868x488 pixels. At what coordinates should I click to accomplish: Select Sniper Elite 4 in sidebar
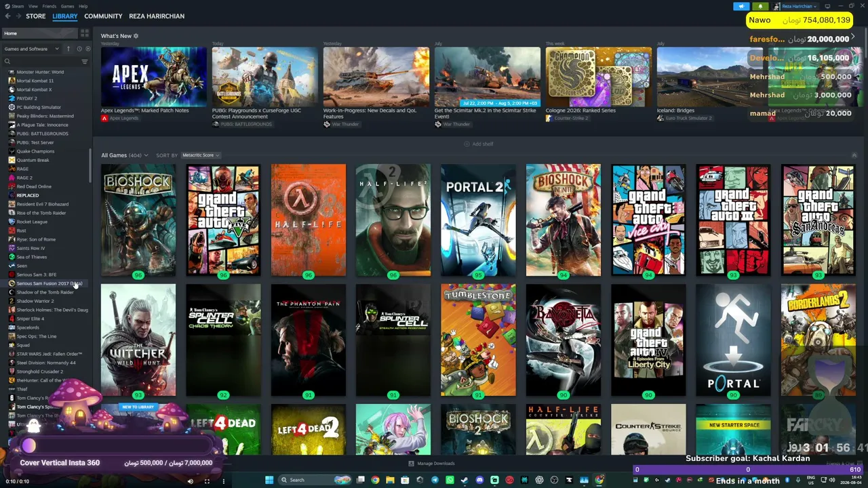click(x=31, y=319)
